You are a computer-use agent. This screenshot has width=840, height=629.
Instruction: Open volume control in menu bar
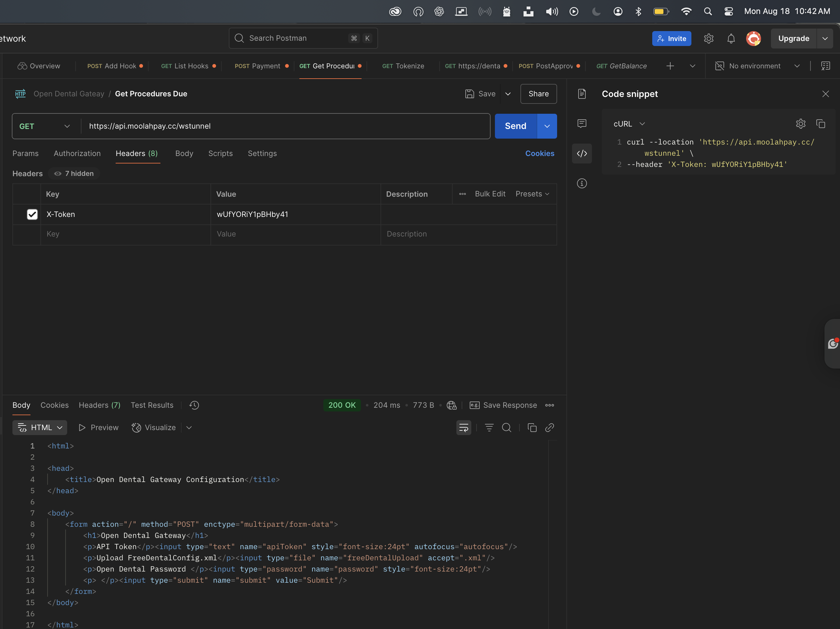[x=552, y=11]
